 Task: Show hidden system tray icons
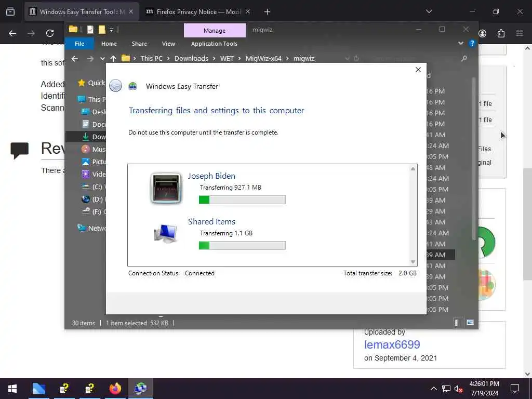434,389
